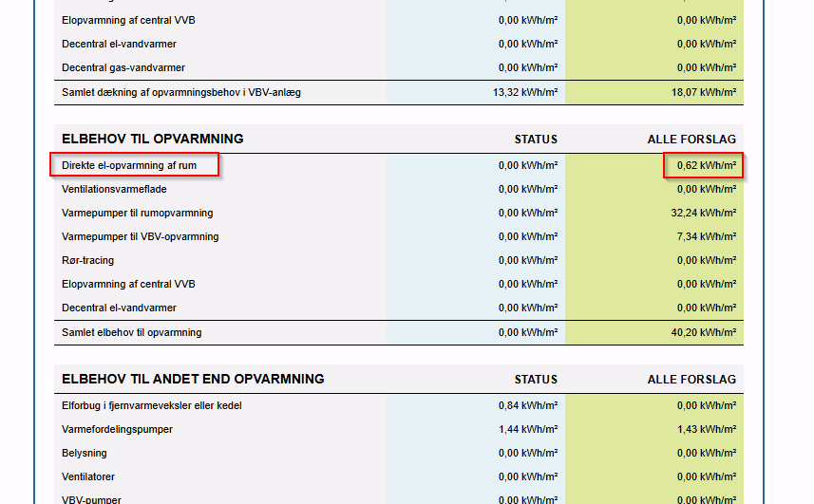Select the 'Belysning' row label
The width and height of the screenshot is (814, 504).
click(84, 453)
